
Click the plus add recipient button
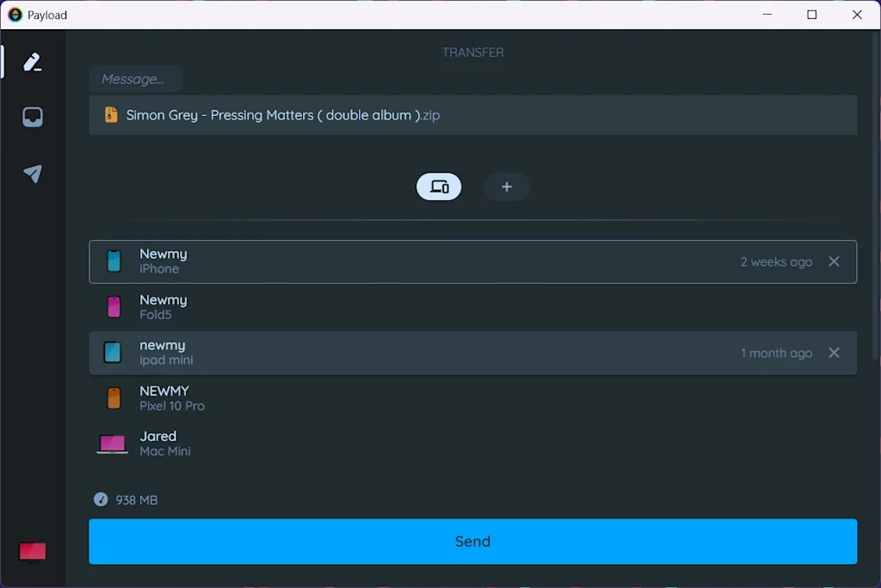coord(507,187)
